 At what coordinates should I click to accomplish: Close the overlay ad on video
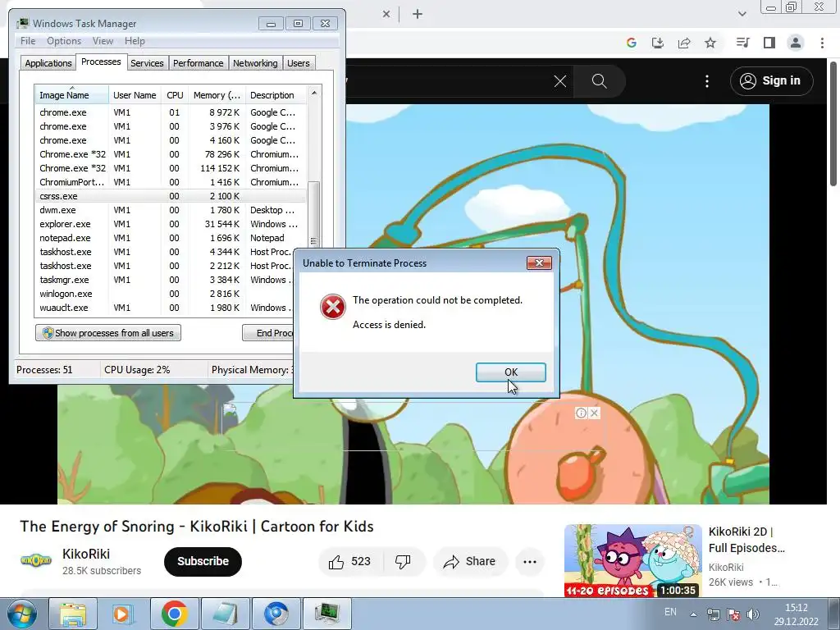594,413
